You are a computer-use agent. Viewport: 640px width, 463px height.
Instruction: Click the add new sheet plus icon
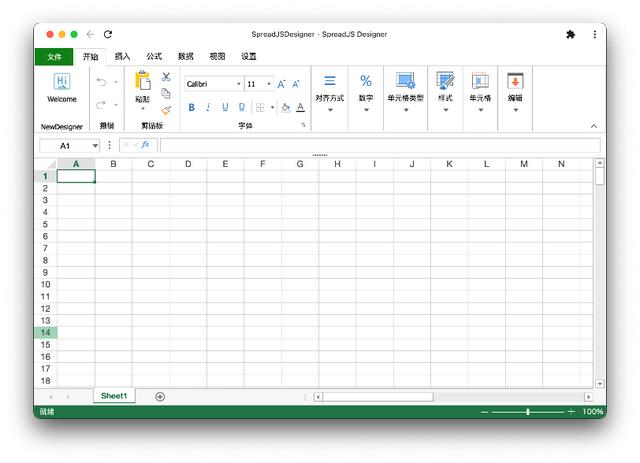(160, 397)
